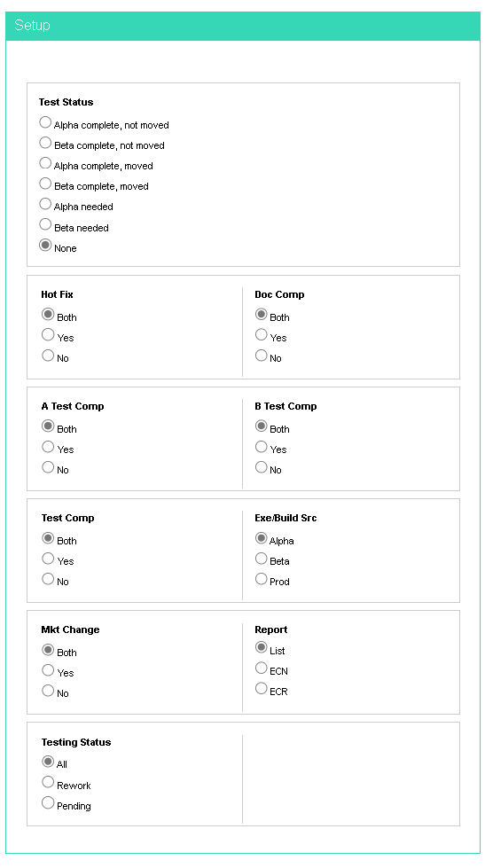Screen dimensions: 485x868
Task: Select 'Alpha complete, moved' radio button
Action: (x=45, y=163)
